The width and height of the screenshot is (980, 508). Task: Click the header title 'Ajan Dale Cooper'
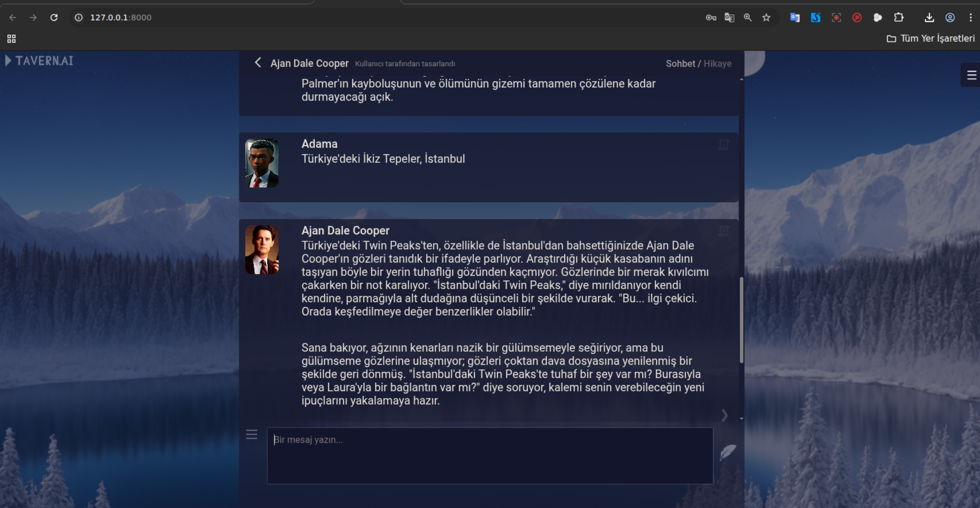click(309, 63)
